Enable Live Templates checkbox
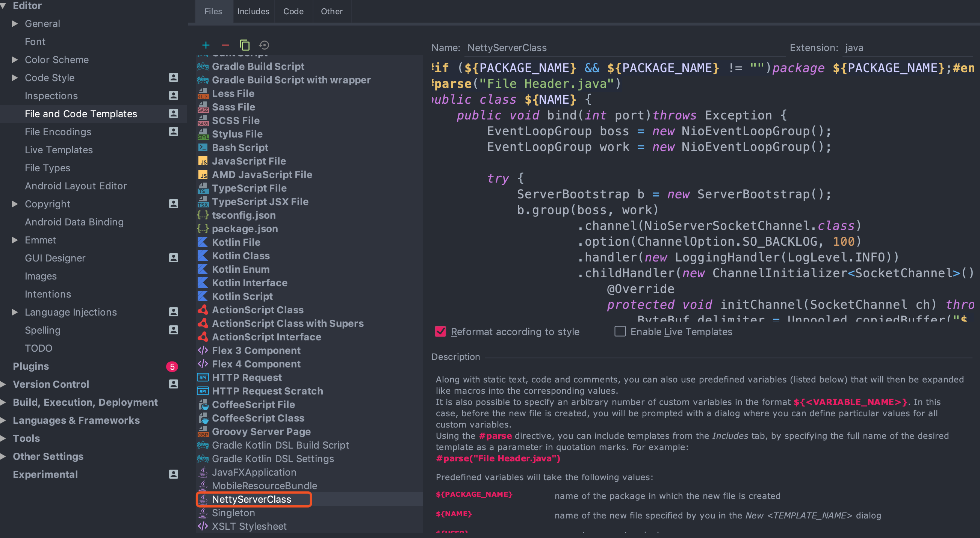This screenshot has height=538, width=980. tap(620, 331)
